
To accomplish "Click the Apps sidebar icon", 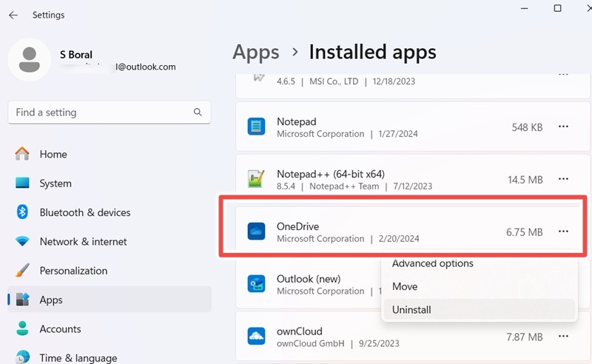I will [22, 300].
